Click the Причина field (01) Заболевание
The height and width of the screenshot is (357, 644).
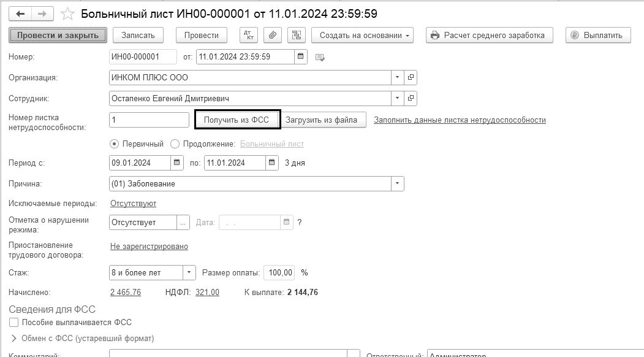point(250,183)
